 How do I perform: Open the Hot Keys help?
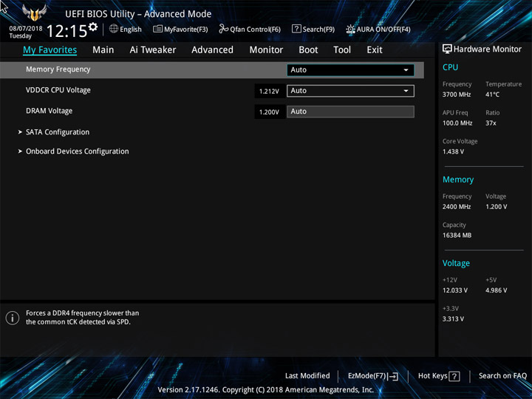(439, 376)
